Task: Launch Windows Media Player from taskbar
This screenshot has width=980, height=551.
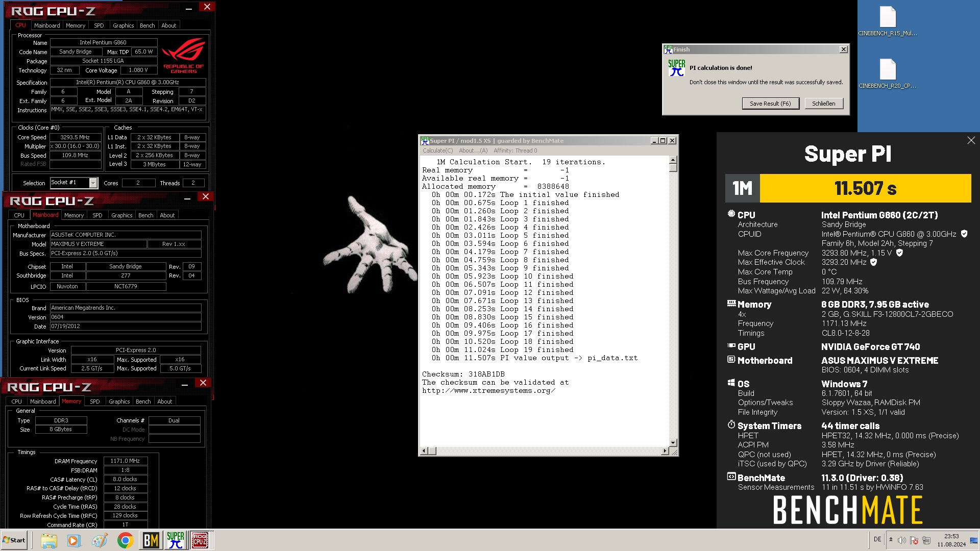Action: click(x=74, y=540)
